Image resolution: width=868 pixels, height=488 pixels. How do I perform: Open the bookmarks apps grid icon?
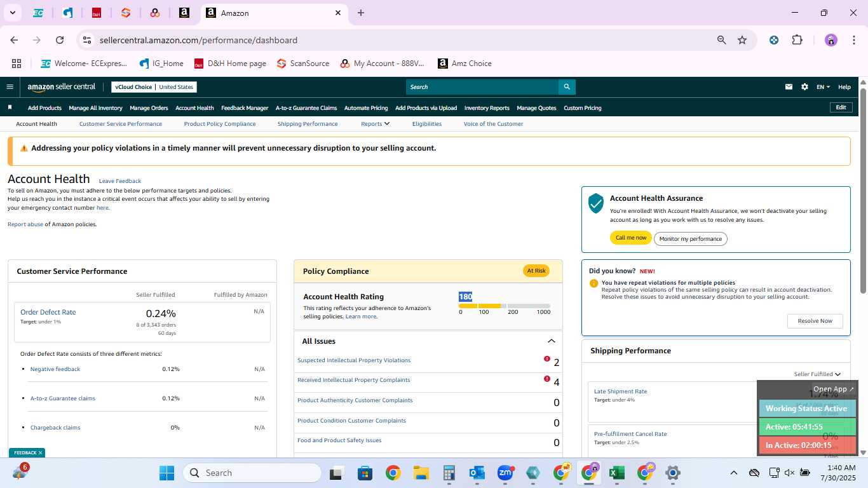tap(17, 64)
